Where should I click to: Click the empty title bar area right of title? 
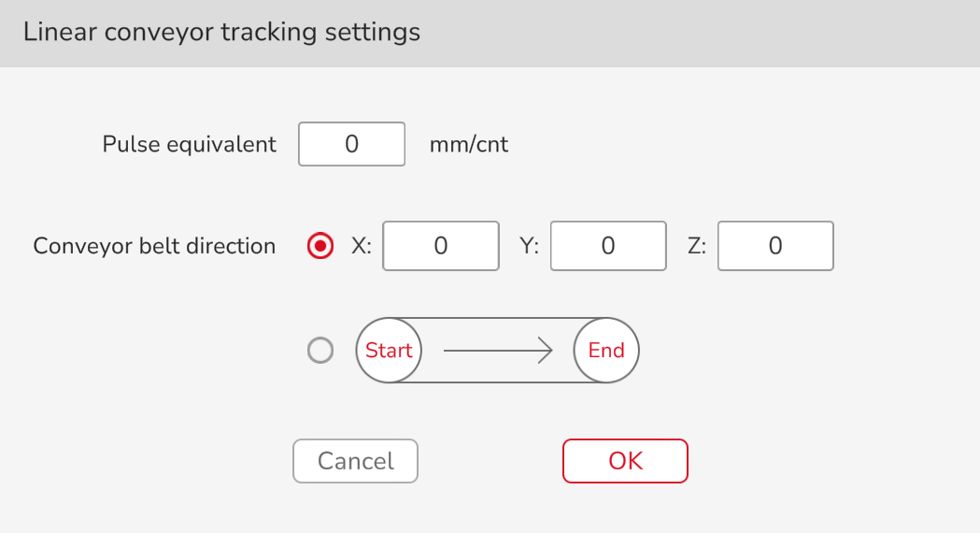click(701, 33)
